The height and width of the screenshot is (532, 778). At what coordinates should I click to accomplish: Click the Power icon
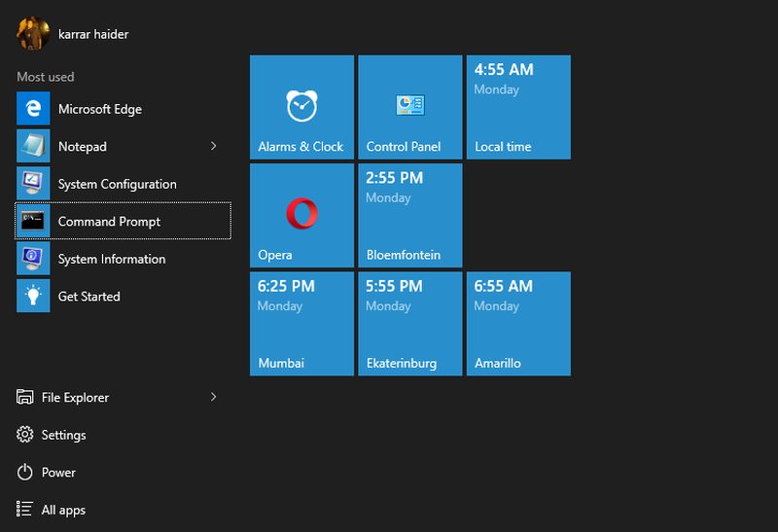point(25,472)
